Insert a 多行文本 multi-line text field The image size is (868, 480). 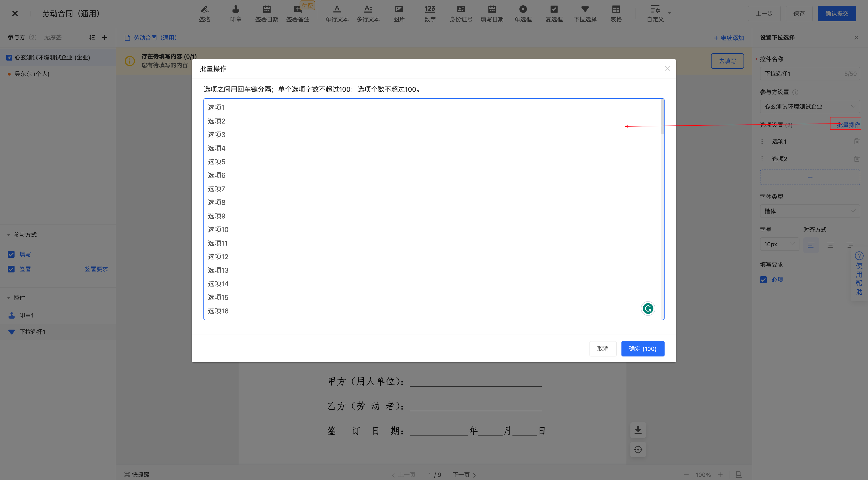[x=368, y=14]
